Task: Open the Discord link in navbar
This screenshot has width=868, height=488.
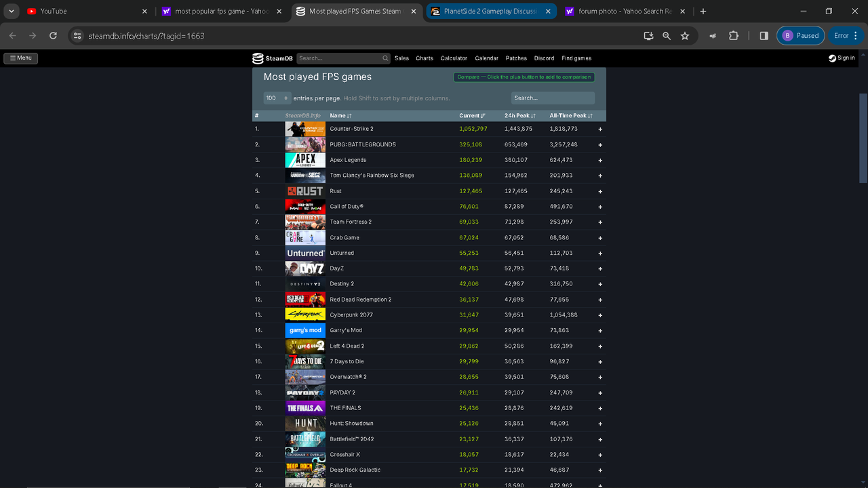Action: [x=544, y=58]
